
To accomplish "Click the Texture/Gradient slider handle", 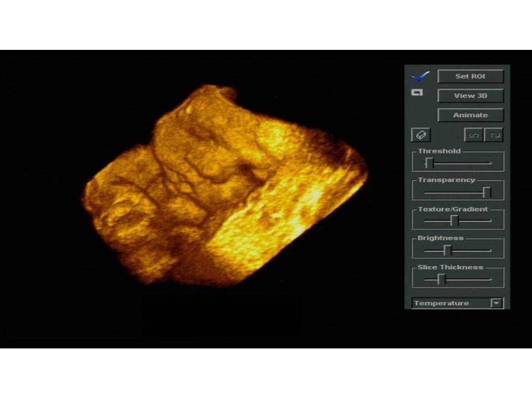I will point(454,221).
